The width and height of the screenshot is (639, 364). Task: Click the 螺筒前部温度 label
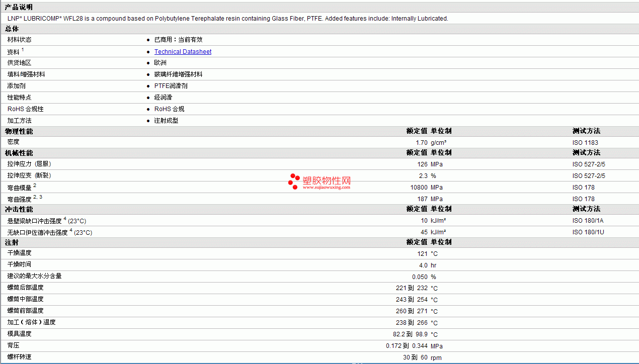coord(26,311)
